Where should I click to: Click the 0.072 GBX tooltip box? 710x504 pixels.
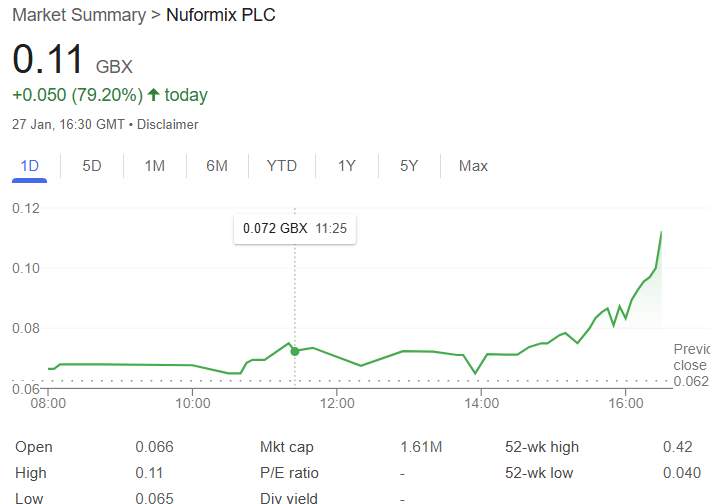(295, 229)
